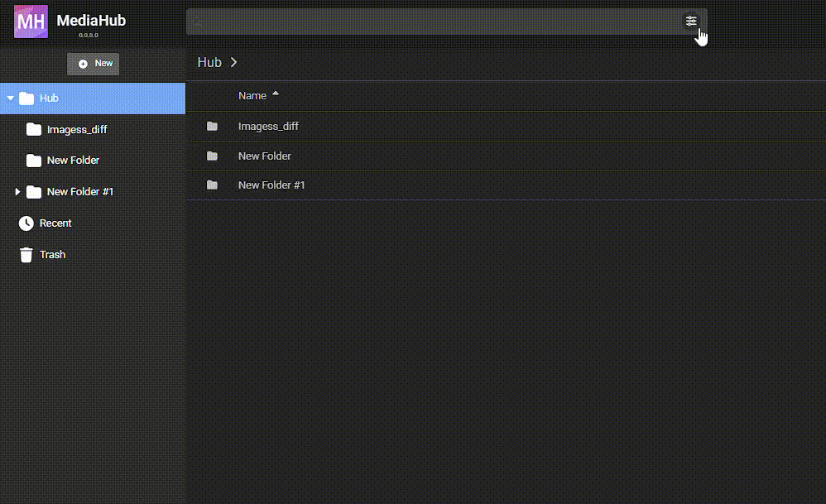Screen dimensions: 826x504
Task: Select New Folder #1 name in file list
Action: 271,185
